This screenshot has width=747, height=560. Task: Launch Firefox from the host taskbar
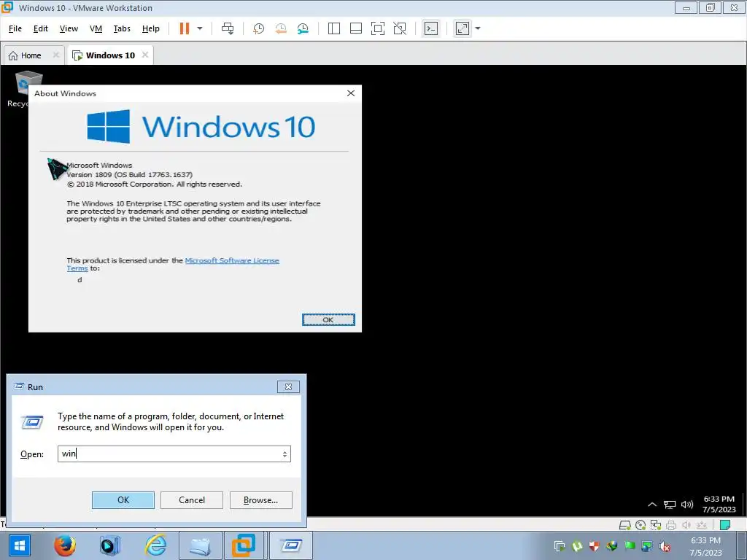(x=65, y=545)
